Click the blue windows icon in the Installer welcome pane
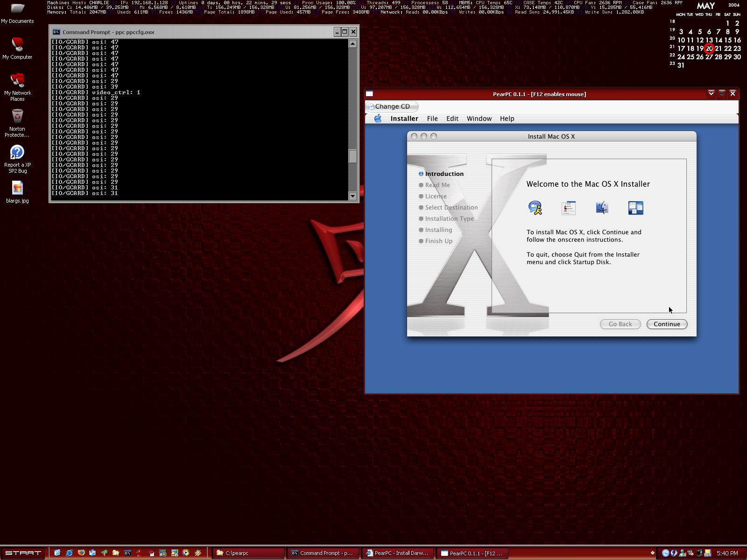 [636, 208]
